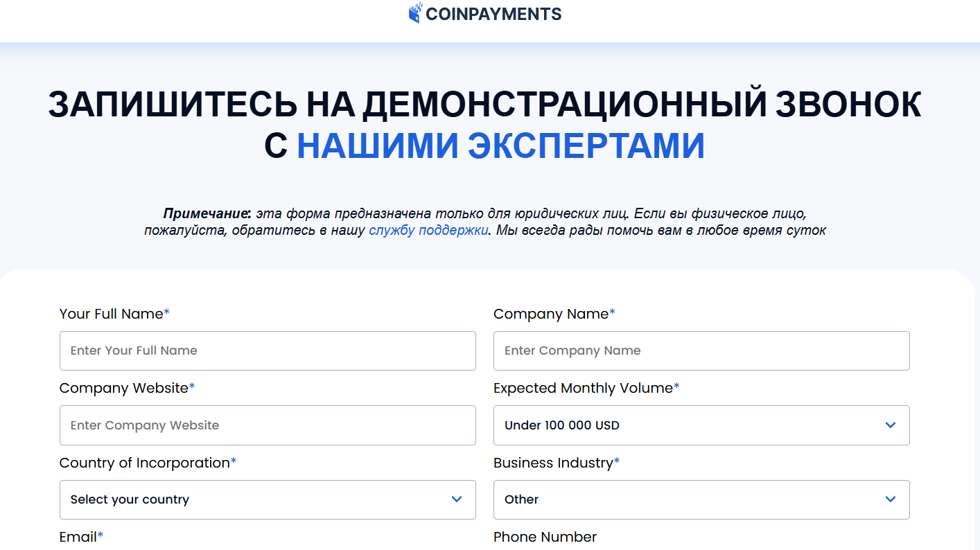Open the Expected Monthly Volume dropdown

pos(701,425)
